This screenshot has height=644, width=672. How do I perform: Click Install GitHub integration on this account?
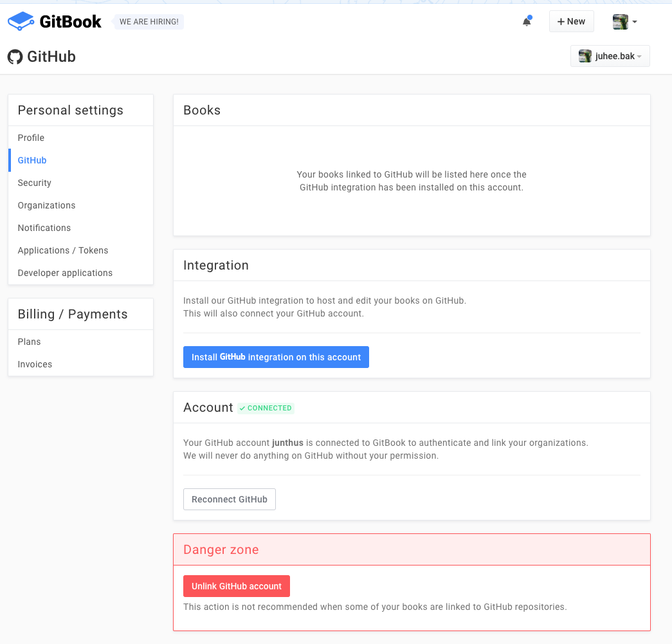click(276, 357)
